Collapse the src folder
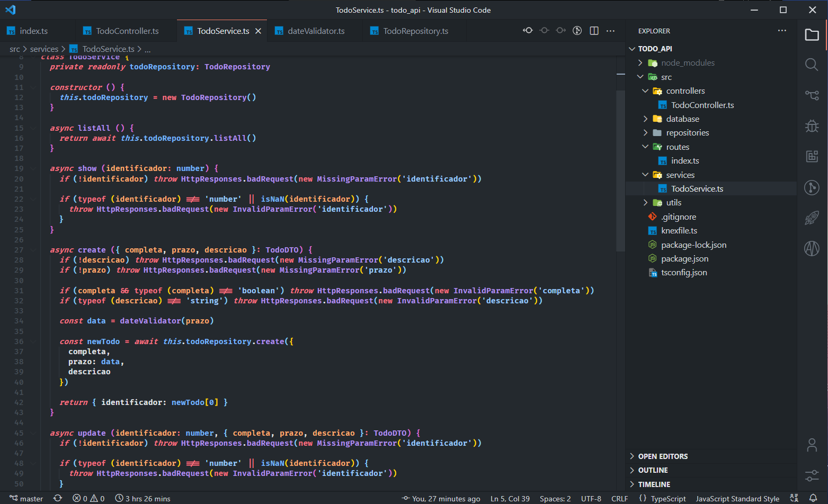The image size is (828, 504). pos(711,77)
